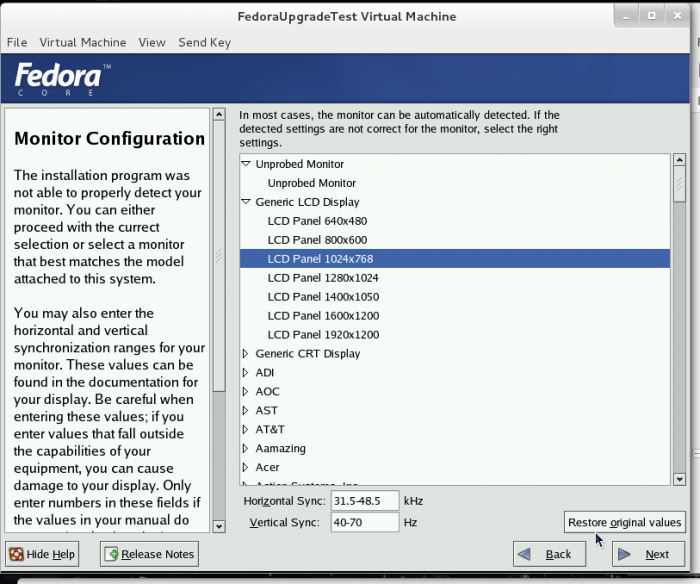Open the Send Key menu
This screenshot has width=700, height=584.
(204, 43)
